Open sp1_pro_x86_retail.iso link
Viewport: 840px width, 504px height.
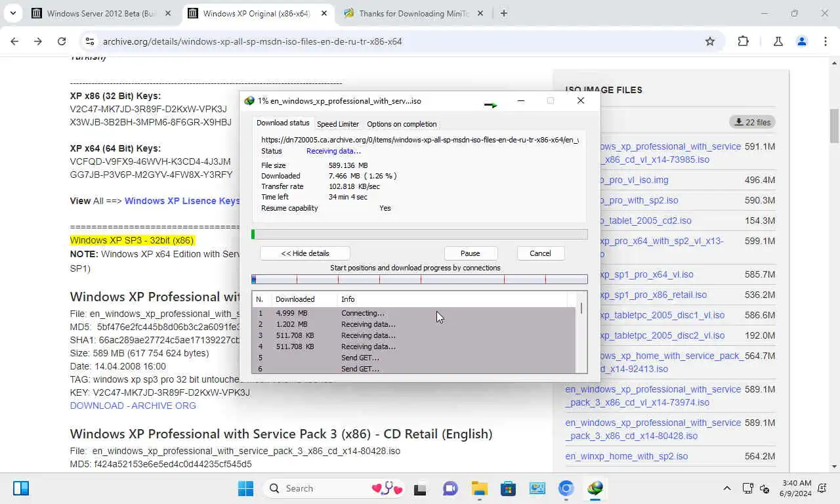pos(653,295)
